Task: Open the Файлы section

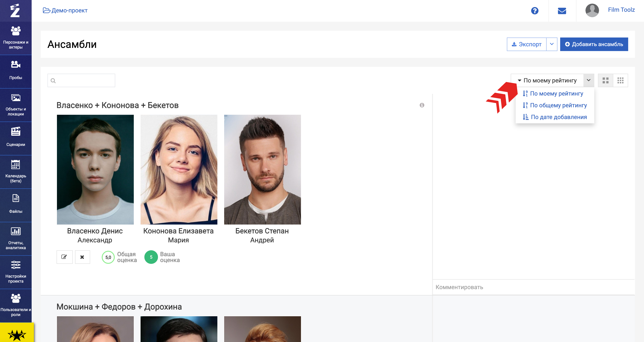Action: [x=16, y=205]
